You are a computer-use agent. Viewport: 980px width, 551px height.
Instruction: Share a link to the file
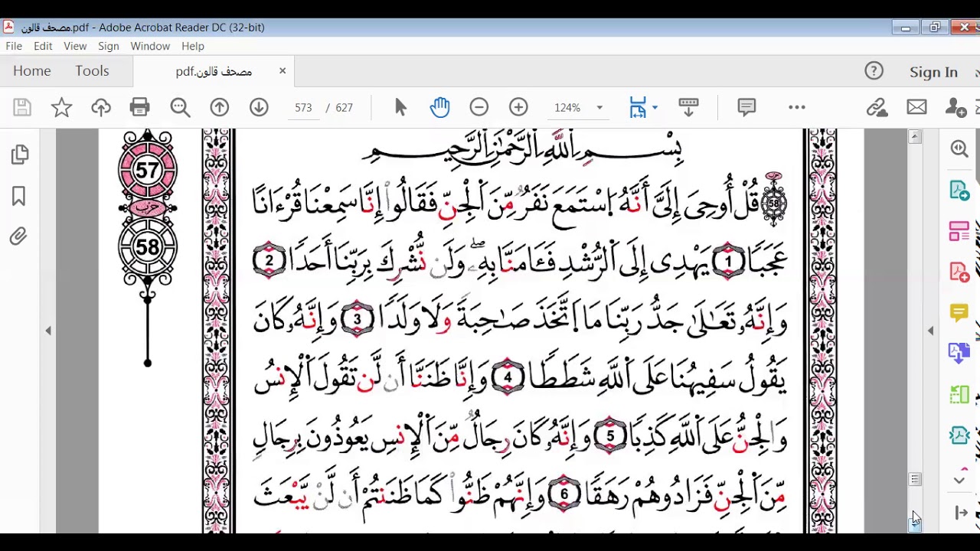point(877,108)
